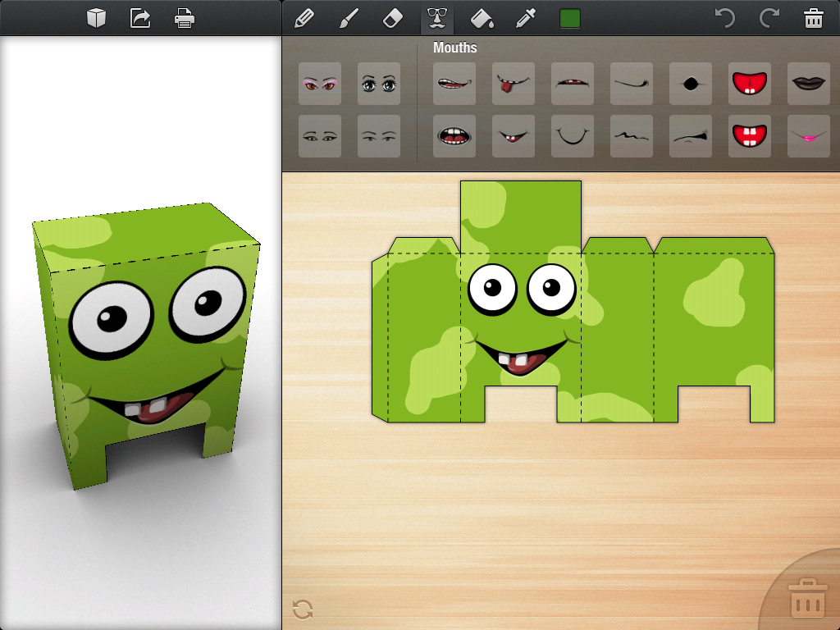This screenshot has height=630, width=840.
Task: Open the face stickers tool
Action: (x=436, y=18)
